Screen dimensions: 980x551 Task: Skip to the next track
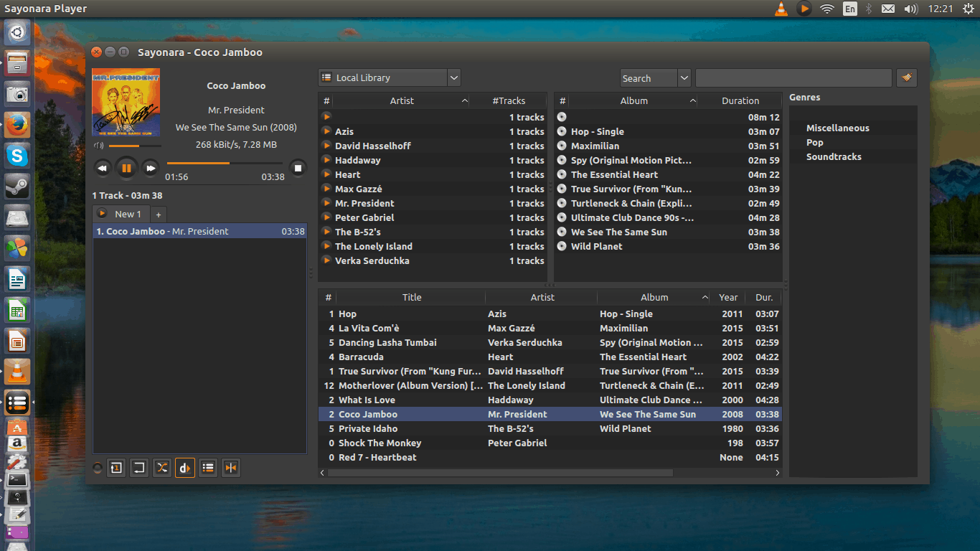pos(150,168)
